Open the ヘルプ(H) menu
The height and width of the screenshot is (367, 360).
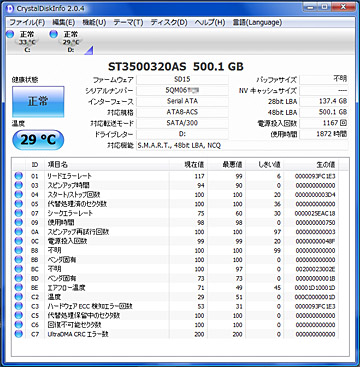pyautogui.click(x=210, y=22)
